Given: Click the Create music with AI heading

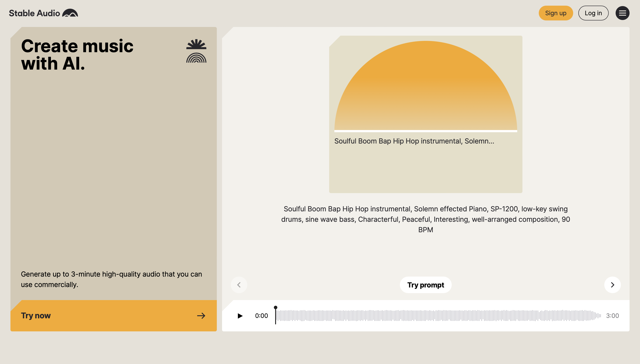Looking at the screenshot, I should [77, 55].
